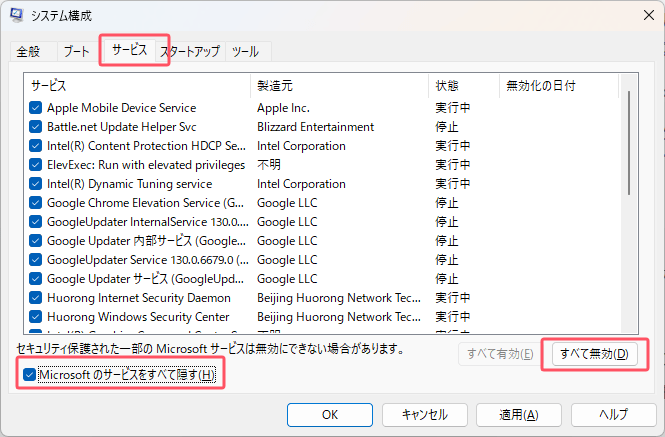Click Google Chrome Elevation Service name

pos(145,203)
